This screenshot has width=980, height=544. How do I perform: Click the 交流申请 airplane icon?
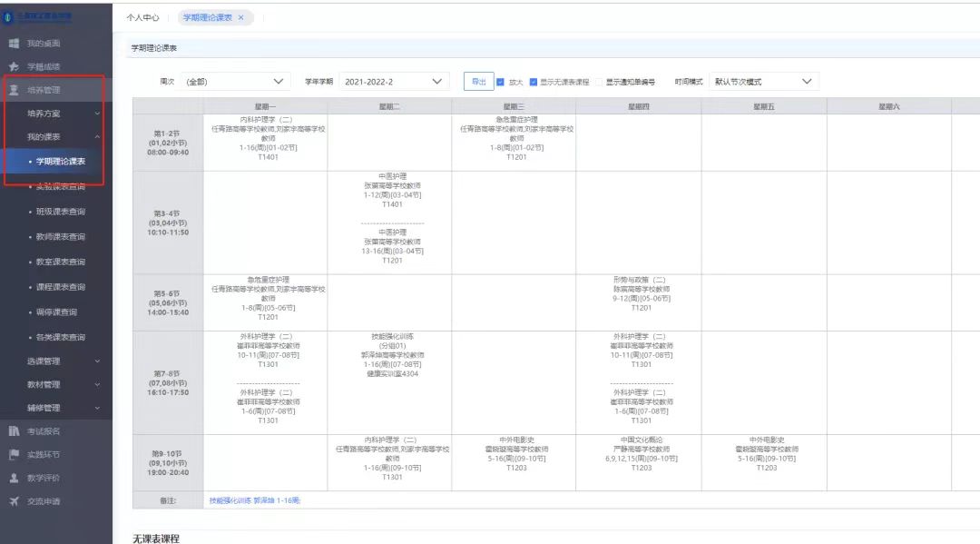coord(14,501)
